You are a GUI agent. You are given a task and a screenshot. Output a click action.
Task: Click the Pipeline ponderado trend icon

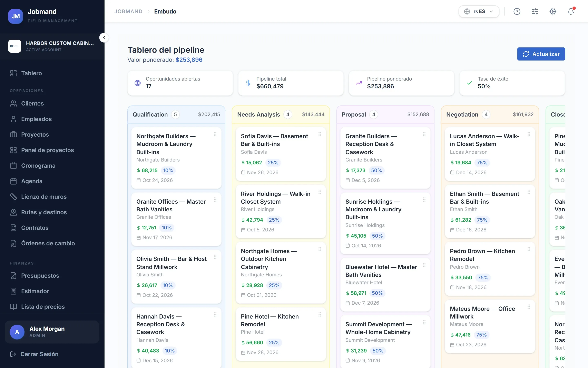click(359, 83)
